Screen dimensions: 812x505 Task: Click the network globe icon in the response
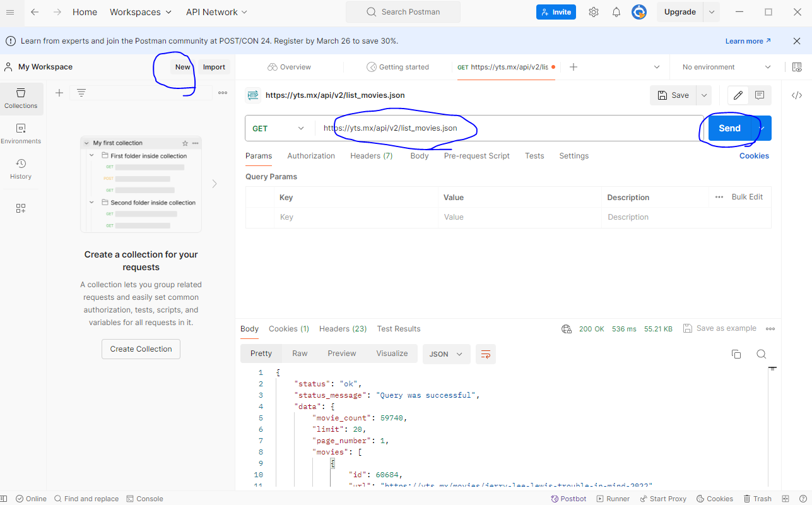point(567,329)
